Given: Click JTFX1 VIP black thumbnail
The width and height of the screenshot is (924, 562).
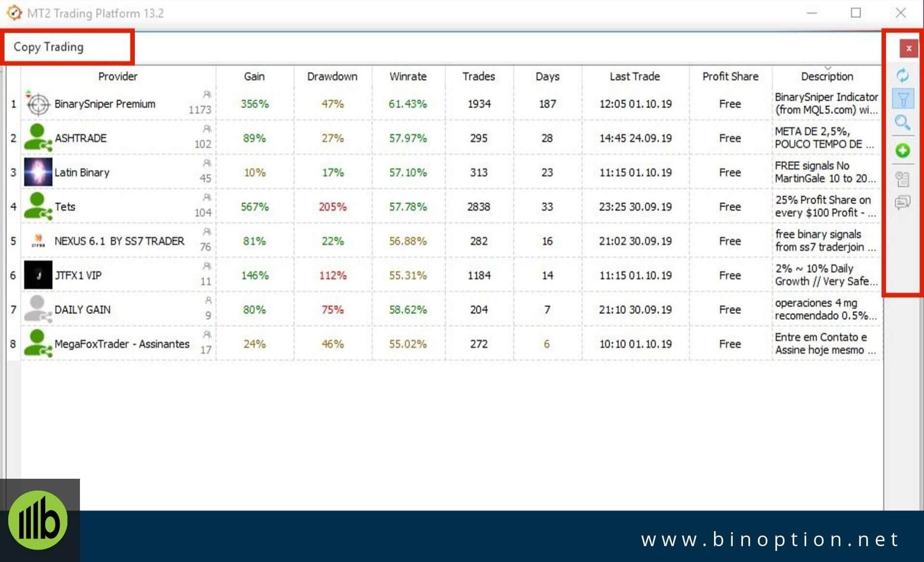Looking at the screenshot, I should pyautogui.click(x=38, y=275).
